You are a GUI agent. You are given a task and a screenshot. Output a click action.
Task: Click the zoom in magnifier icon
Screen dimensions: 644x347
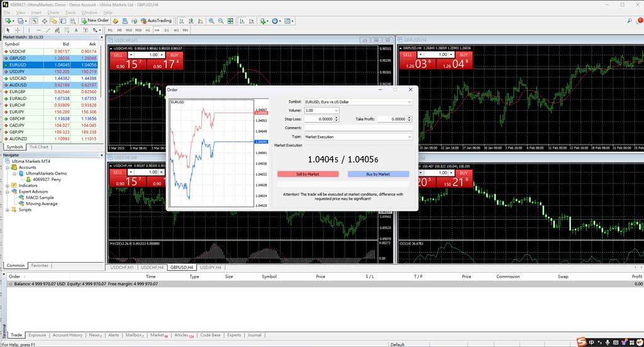tap(211, 21)
